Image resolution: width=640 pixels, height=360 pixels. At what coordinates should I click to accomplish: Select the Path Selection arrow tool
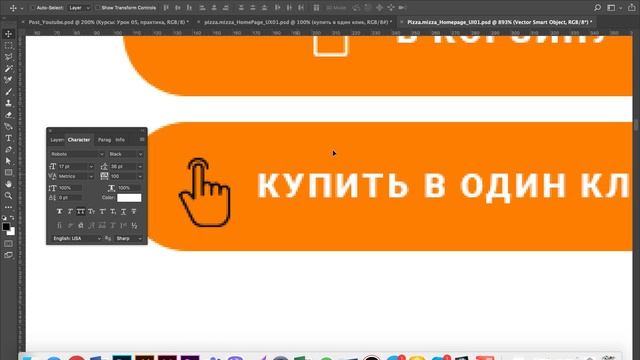click(x=8, y=161)
